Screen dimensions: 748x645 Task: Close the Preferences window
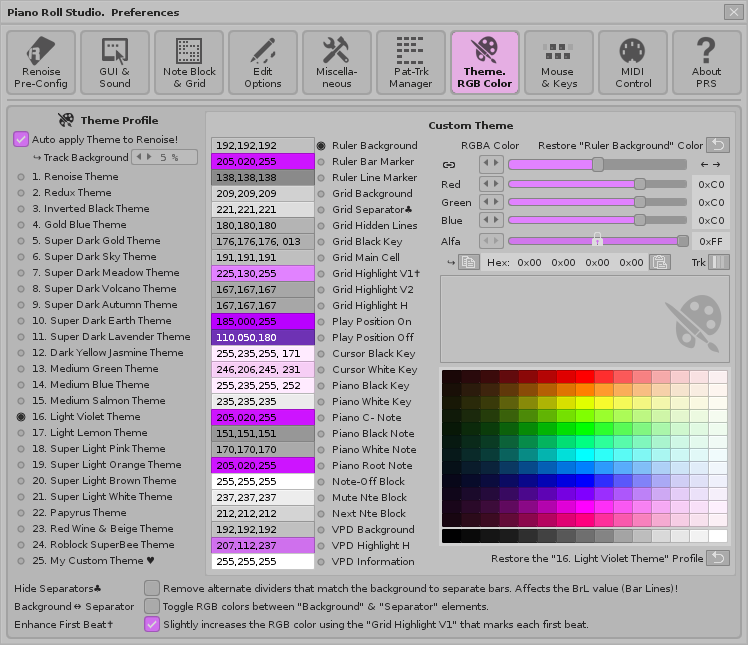tap(733, 12)
